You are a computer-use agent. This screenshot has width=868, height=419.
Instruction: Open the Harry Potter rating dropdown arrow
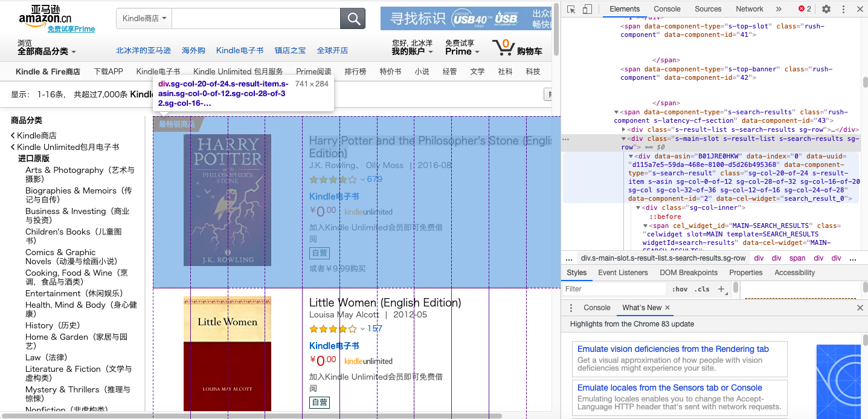(362, 180)
